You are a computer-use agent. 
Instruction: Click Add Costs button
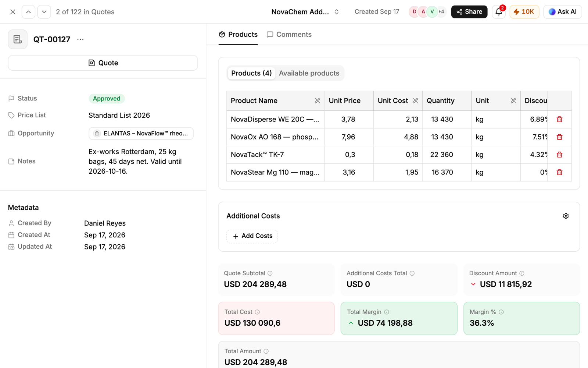(252, 236)
